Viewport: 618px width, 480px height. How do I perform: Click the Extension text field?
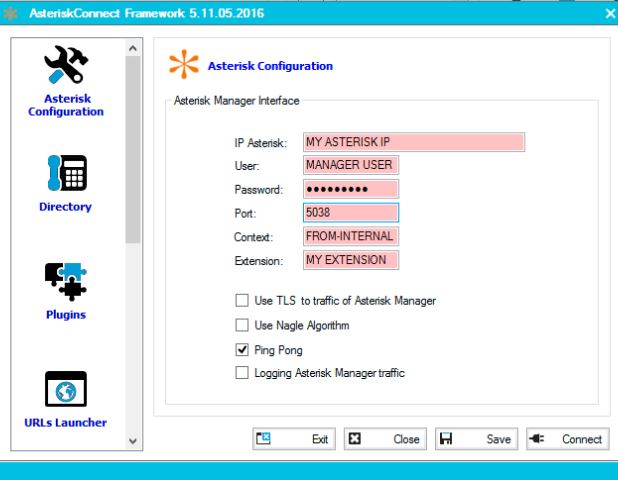350,260
